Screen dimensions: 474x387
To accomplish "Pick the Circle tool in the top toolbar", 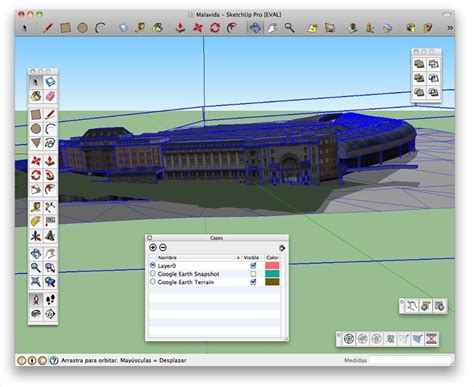I will click(82, 28).
